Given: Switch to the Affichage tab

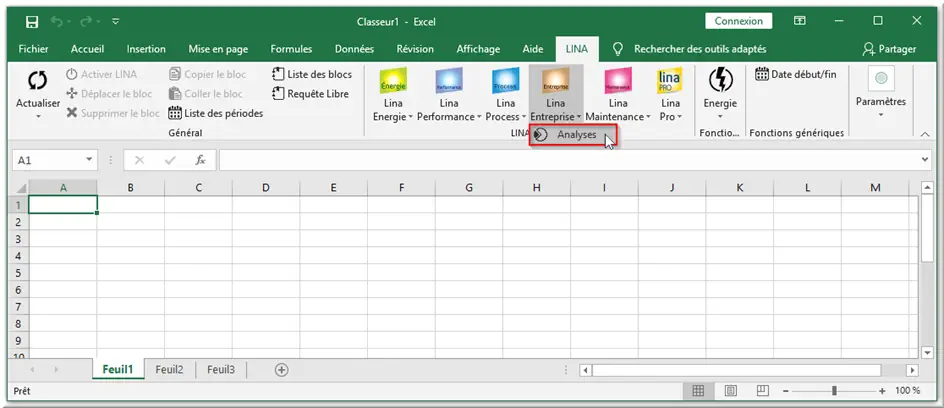Looking at the screenshot, I should tap(478, 49).
